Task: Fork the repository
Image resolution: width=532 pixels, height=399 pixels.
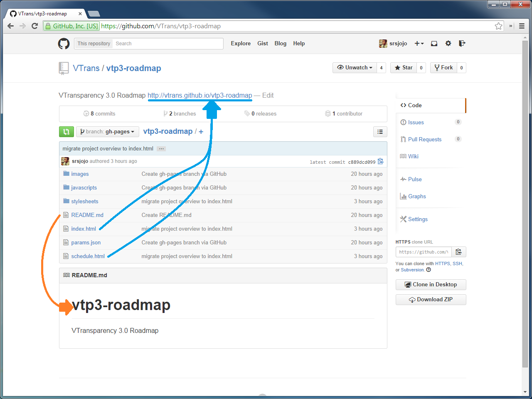Action: (444, 68)
